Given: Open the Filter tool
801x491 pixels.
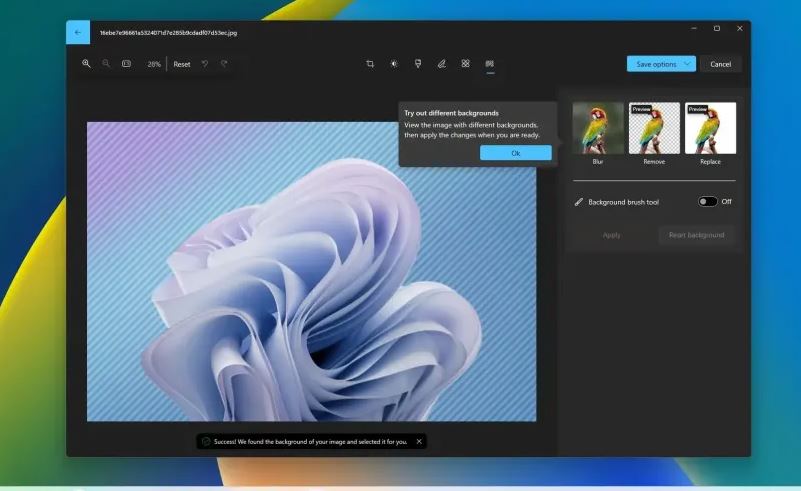Looking at the screenshot, I should tap(418, 64).
